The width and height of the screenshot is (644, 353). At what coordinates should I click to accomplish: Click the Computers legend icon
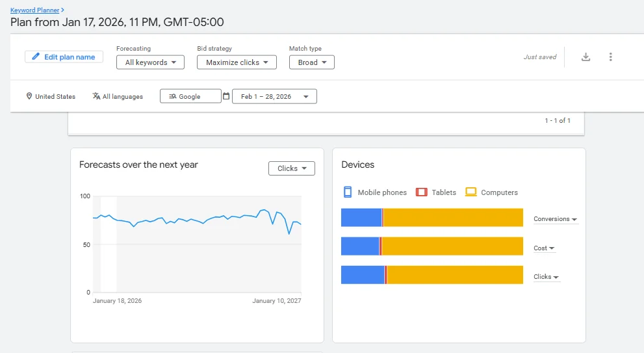point(470,192)
